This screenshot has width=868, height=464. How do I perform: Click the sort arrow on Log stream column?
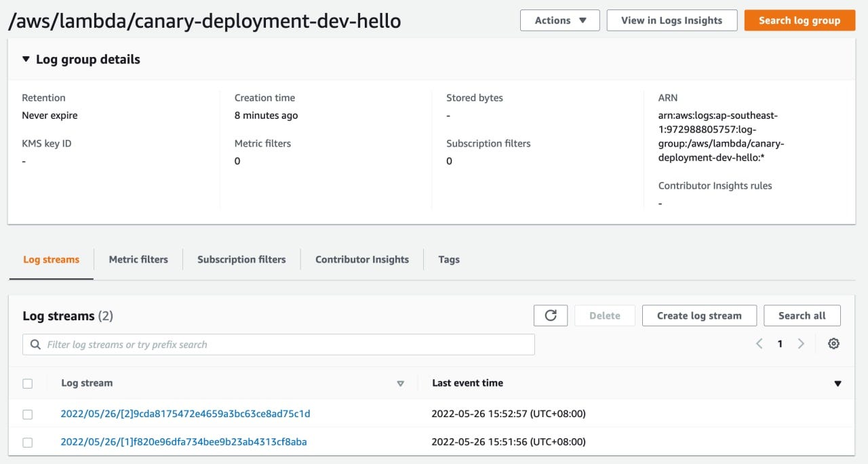pyautogui.click(x=401, y=383)
